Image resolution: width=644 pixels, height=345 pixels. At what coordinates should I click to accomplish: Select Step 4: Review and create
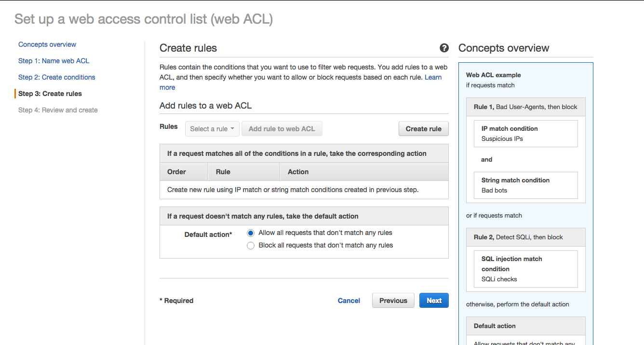(x=58, y=110)
